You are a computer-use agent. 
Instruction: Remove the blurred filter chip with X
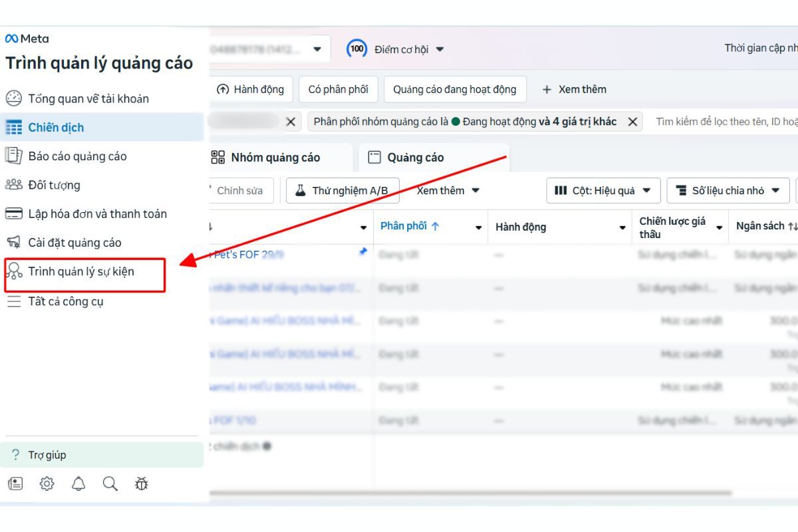pyautogui.click(x=291, y=122)
